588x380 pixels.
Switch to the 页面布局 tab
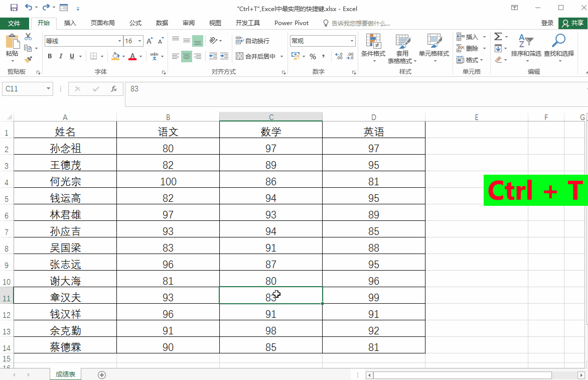pyautogui.click(x=102, y=23)
